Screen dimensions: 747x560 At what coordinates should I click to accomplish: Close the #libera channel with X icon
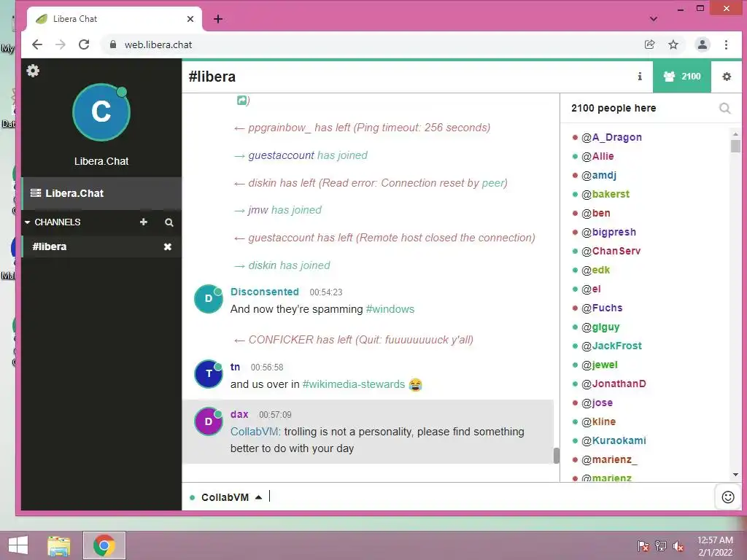(168, 246)
